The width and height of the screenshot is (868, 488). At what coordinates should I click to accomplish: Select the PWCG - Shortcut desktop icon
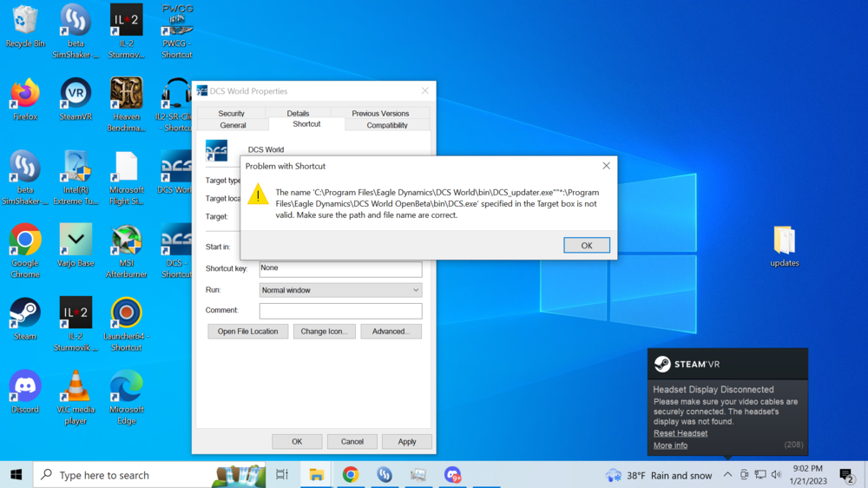[177, 30]
